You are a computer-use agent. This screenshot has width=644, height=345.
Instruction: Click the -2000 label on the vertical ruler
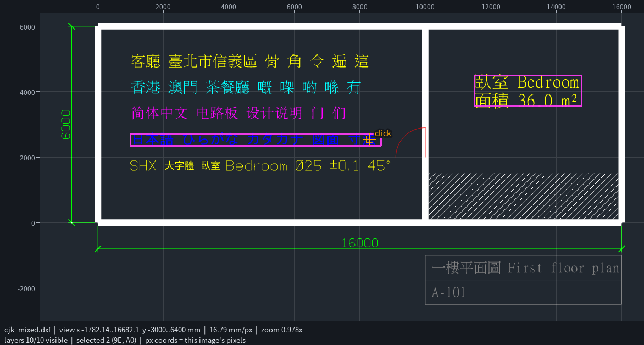click(x=27, y=289)
